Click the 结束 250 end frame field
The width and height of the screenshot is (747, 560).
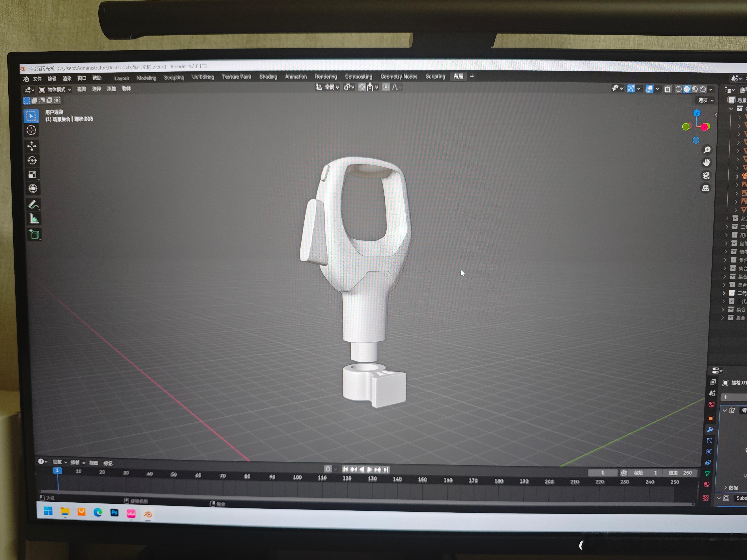tap(680, 472)
